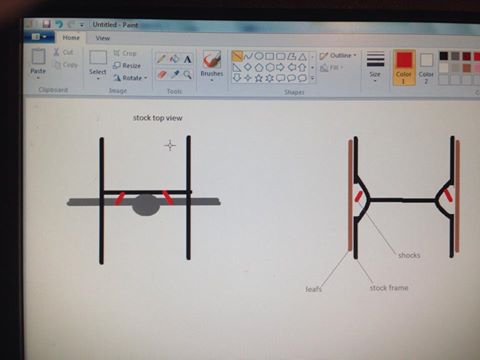The width and height of the screenshot is (480, 360).
Task: Select the Pencil tool
Action: [161, 59]
